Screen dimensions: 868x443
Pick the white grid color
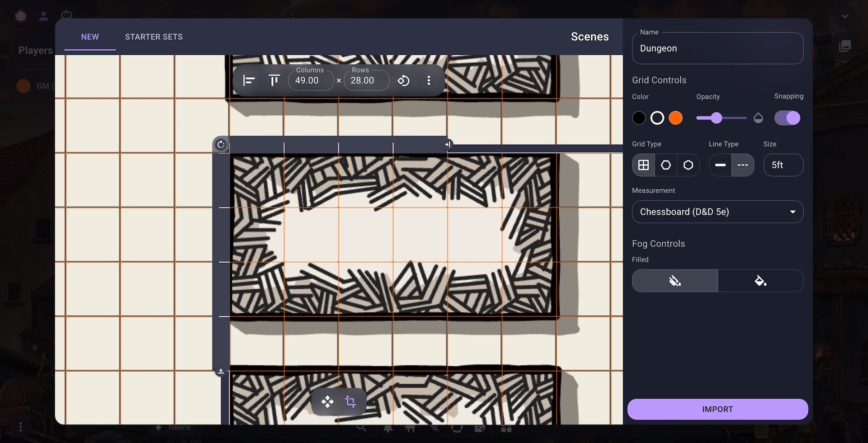click(657, 118)
